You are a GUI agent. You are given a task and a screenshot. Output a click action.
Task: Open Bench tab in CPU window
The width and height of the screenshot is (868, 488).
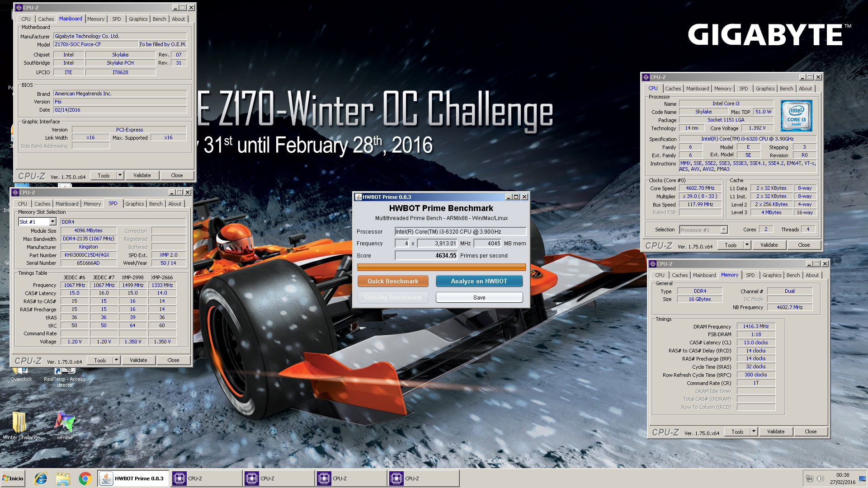click(x=786, y=89)
